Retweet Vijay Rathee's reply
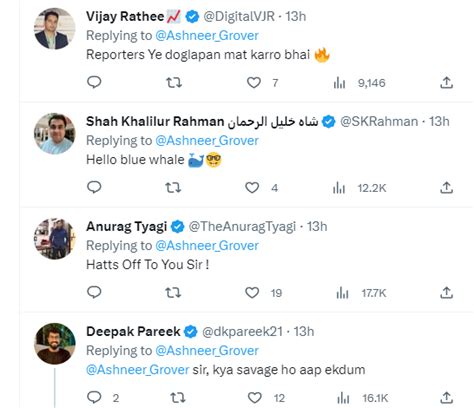The width and height of the screenshot is (474, 408). tap(174, 82)
